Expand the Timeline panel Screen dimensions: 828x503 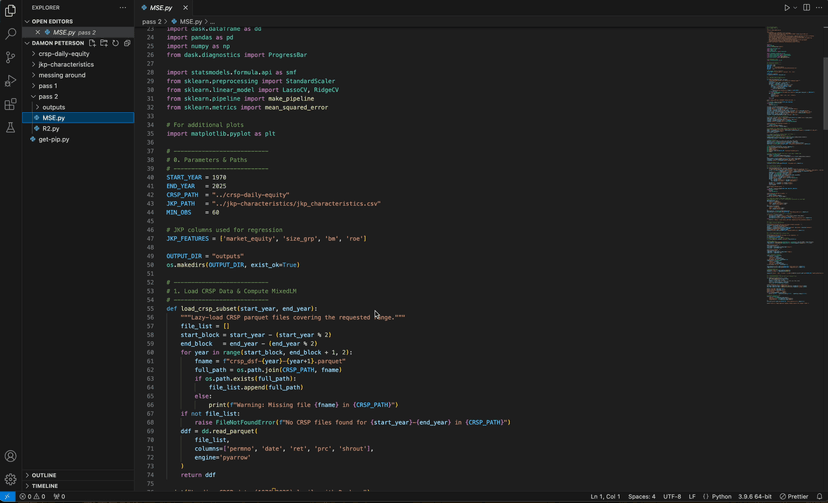[78, 486]
